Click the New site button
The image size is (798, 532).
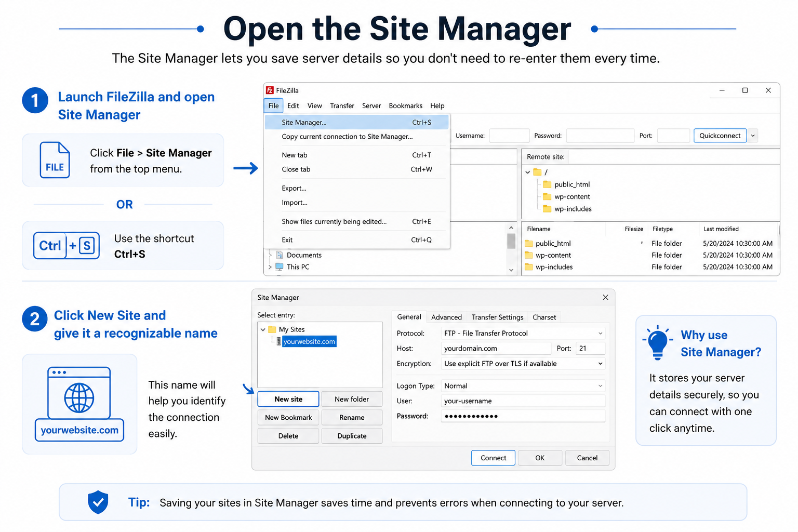tap(288, 399)
